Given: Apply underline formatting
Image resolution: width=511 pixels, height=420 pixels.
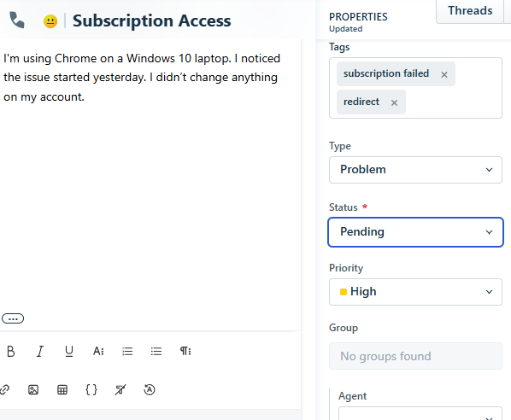Looking at the screenshot, I should 68,352.
